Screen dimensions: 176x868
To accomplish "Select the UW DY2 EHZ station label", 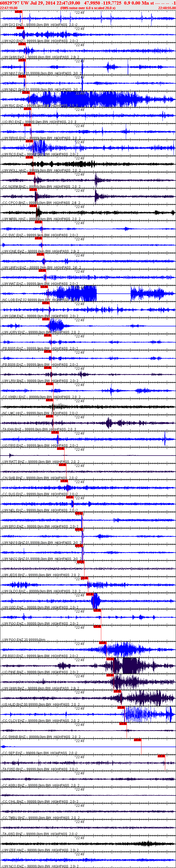I will pyautogui.click(x=40, y=25).
